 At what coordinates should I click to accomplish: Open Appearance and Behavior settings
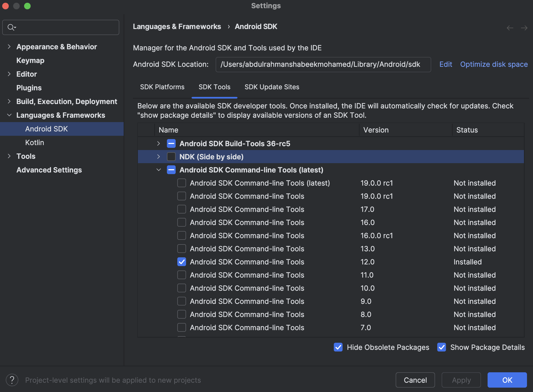[56, 46]
